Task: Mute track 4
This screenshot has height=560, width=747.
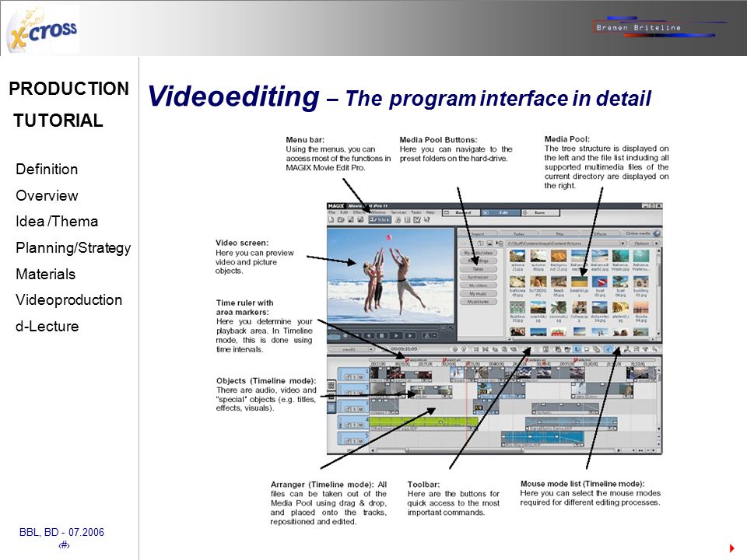Action: click(360, 425)
